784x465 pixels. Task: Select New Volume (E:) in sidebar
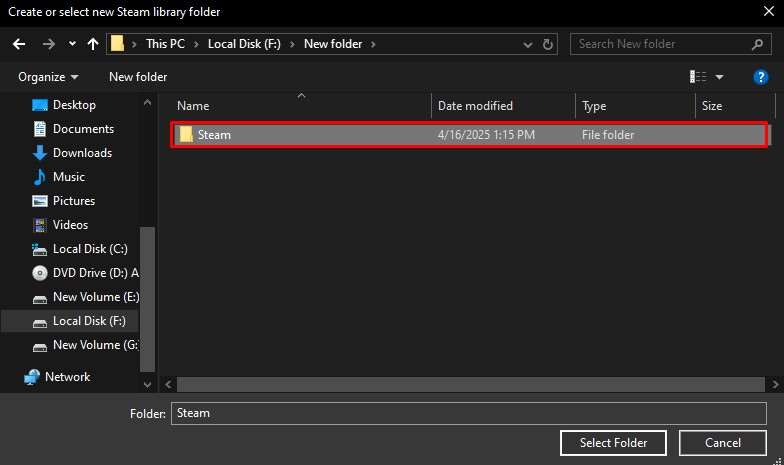point(85,297)
